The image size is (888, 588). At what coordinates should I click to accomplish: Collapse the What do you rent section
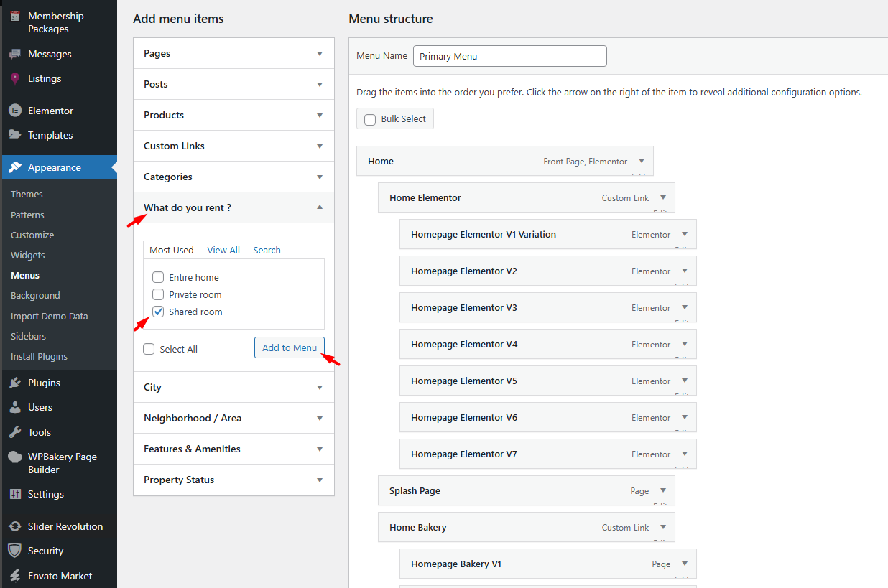(x=320, y=207)
